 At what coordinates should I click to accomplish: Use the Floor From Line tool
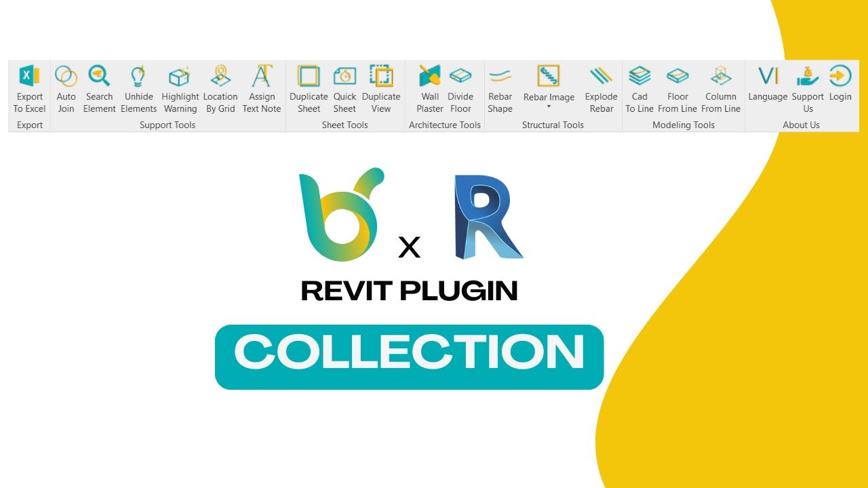(x=677, y=88)
